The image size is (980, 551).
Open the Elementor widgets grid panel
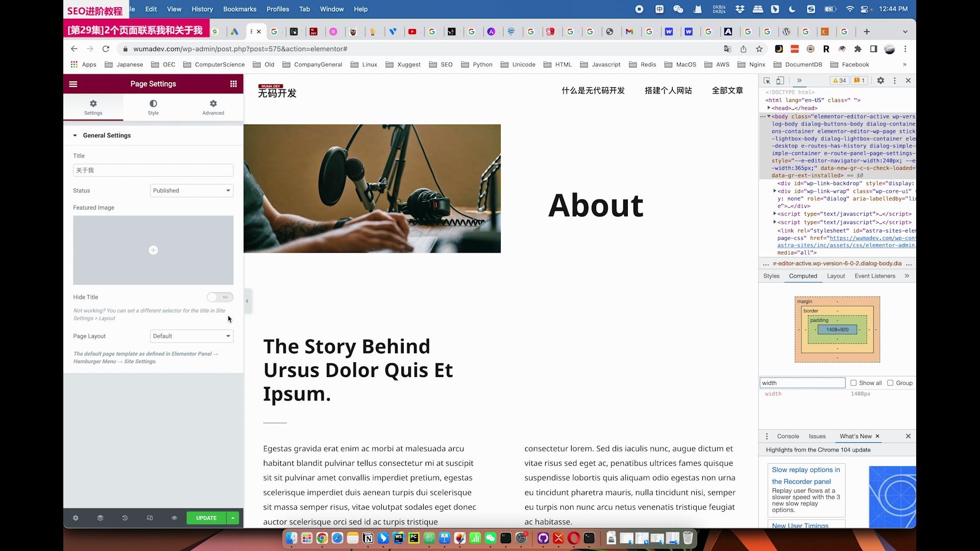pyautogui.click(x=233, y=84)
